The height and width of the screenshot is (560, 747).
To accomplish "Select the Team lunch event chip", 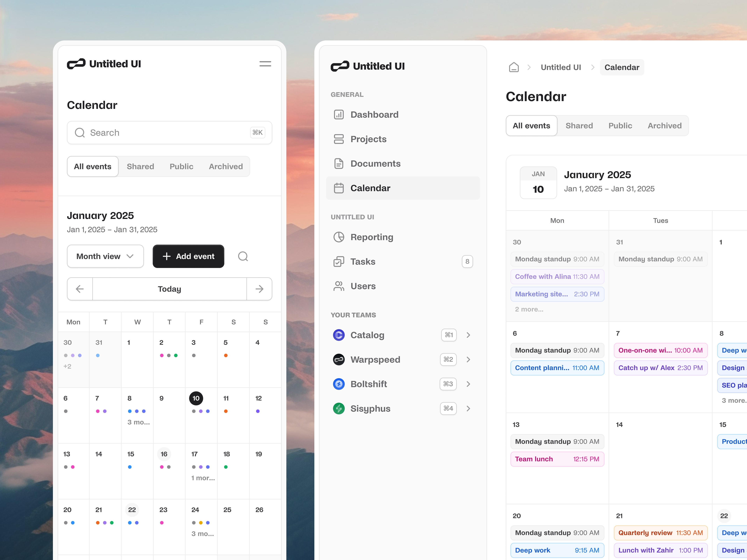I will click(x=557, y=459).
